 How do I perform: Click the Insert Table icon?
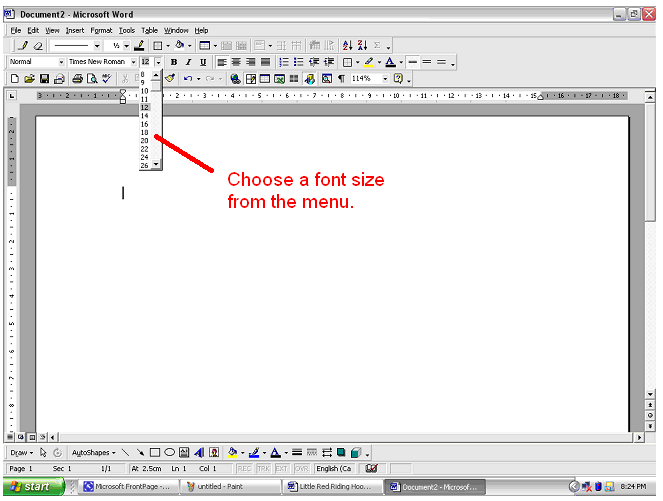pos(265,79)
